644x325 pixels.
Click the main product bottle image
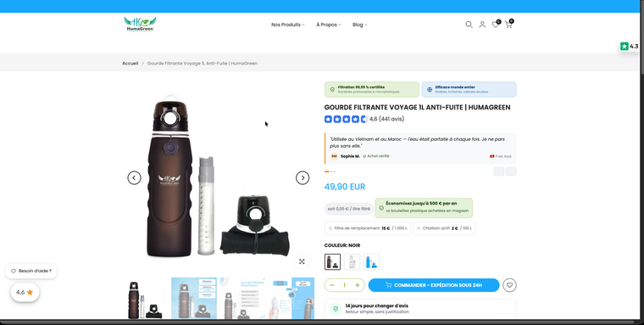(218, 177)
